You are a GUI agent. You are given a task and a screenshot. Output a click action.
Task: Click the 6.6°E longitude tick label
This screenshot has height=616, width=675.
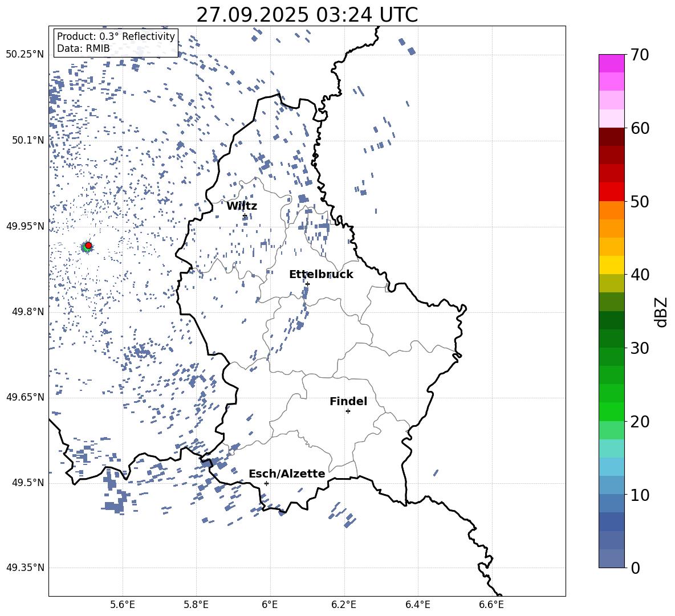coord(491,605)
